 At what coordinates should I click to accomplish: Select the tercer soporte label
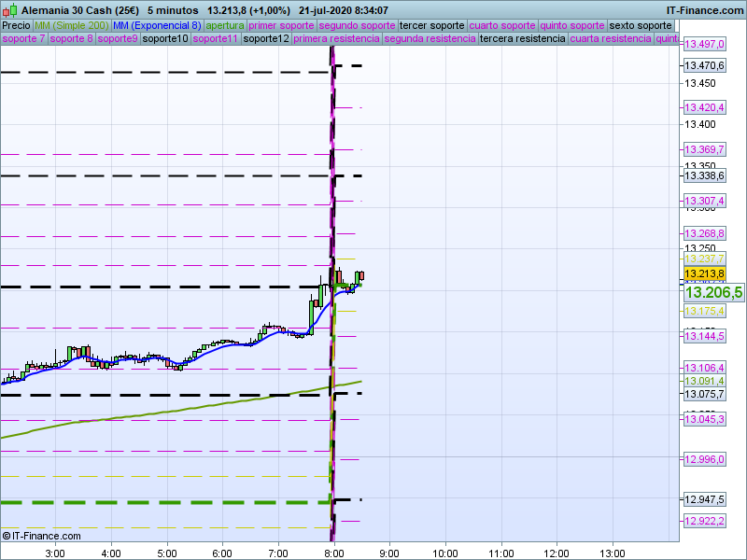431,25
